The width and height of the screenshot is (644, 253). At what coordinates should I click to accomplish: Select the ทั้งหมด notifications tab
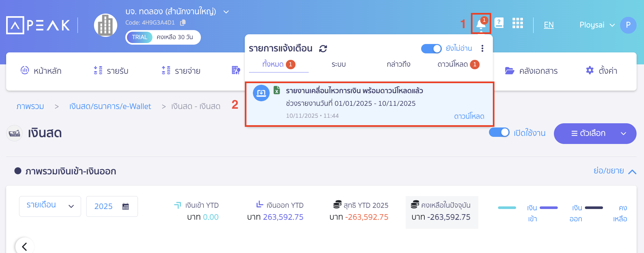pos(279,64)
